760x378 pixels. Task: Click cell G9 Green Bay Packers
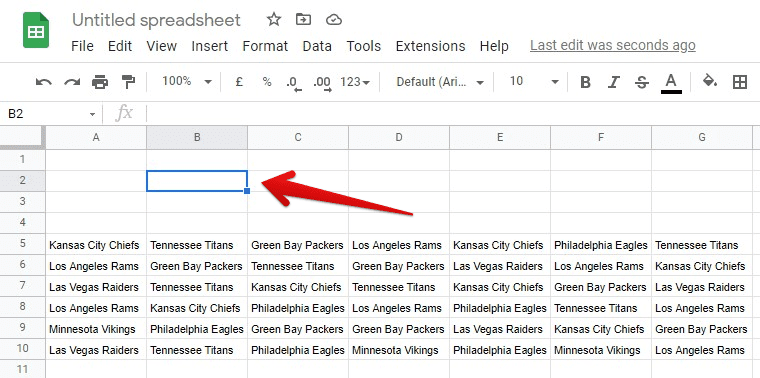coord(702,329)
